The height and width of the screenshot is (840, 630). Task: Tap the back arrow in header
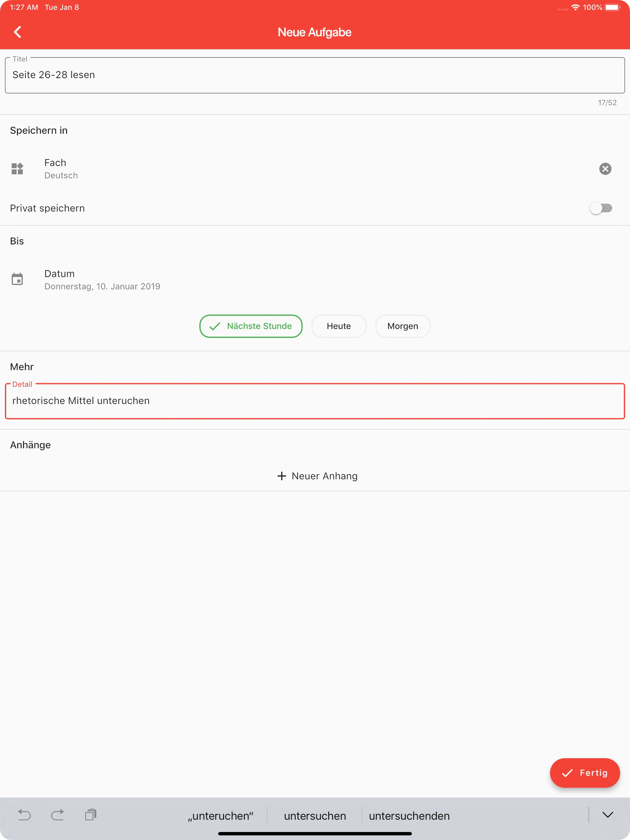click(x=18, y=32)
